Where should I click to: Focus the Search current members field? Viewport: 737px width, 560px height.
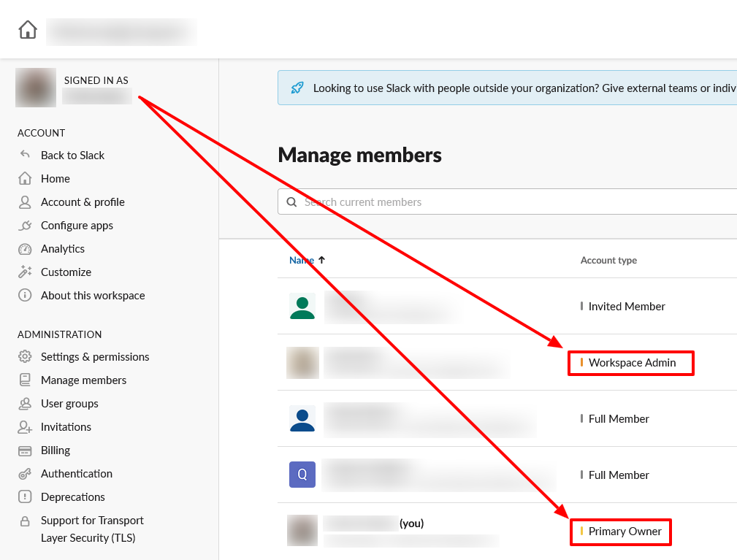tap(507, 202)
